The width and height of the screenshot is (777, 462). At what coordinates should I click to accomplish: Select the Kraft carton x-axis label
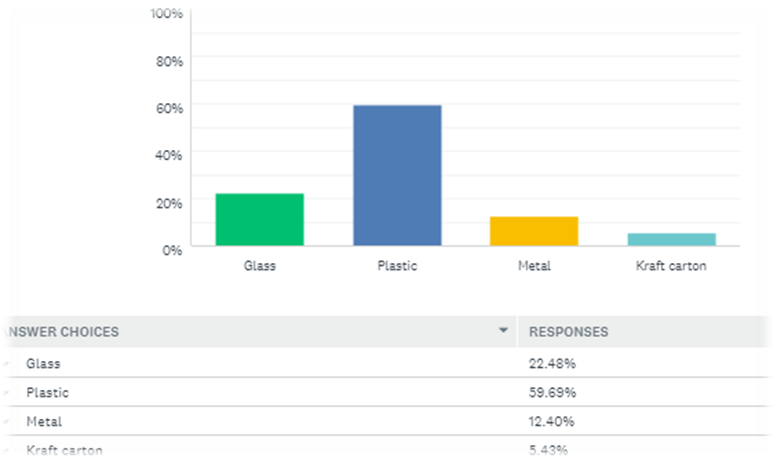click(671, 266)
